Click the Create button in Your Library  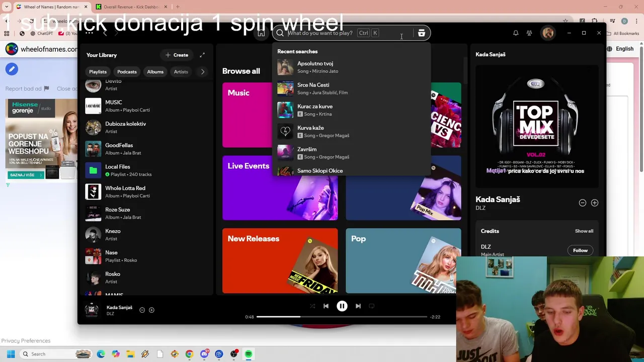177,55
